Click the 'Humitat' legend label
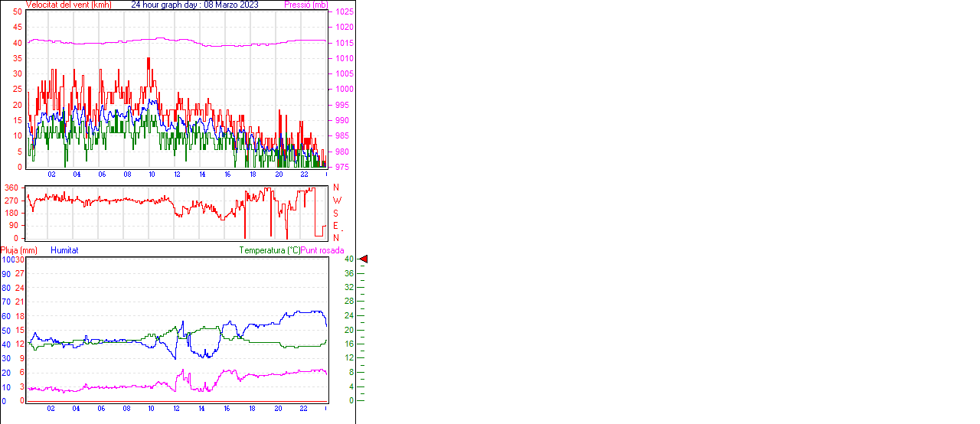Screen dimensions: 980x424 (x=64, y=250)
